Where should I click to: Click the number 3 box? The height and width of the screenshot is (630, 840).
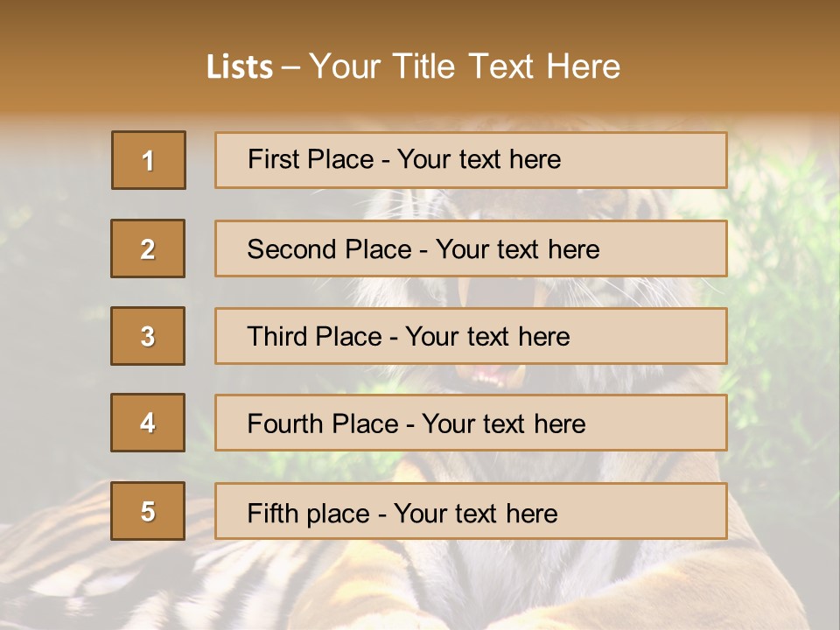click(148, 336)
